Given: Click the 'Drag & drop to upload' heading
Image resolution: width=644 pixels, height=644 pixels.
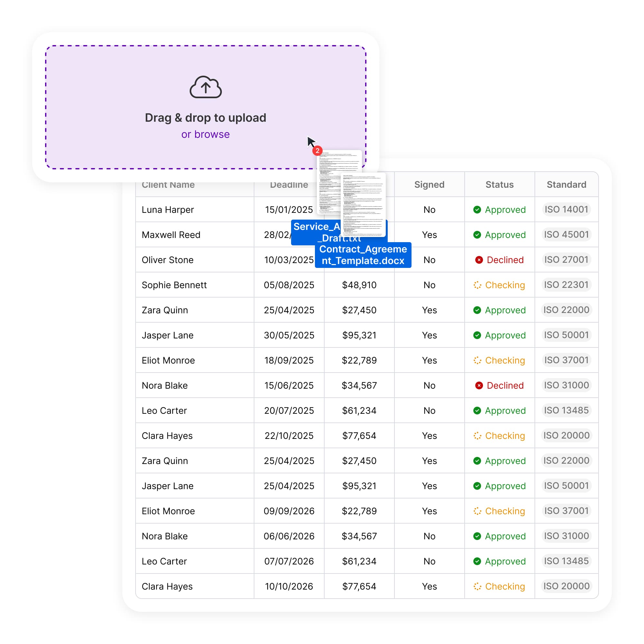Looking at the screenshot, I should tap(205, 118).
